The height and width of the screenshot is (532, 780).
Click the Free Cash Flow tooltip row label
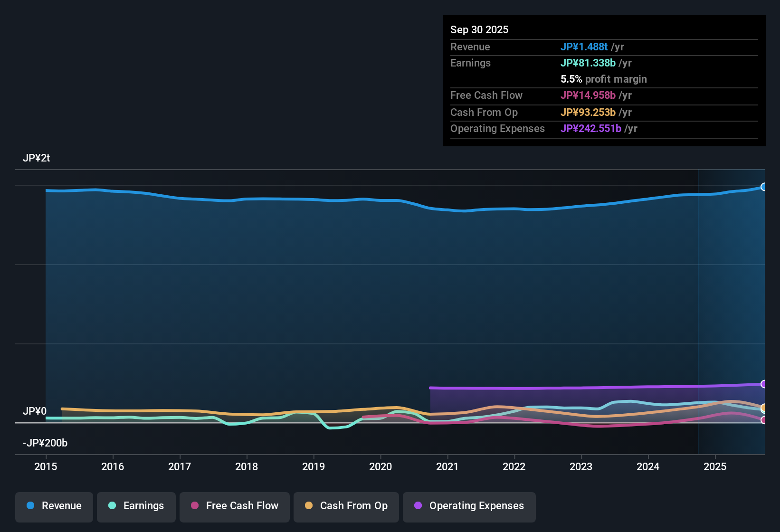486,95
